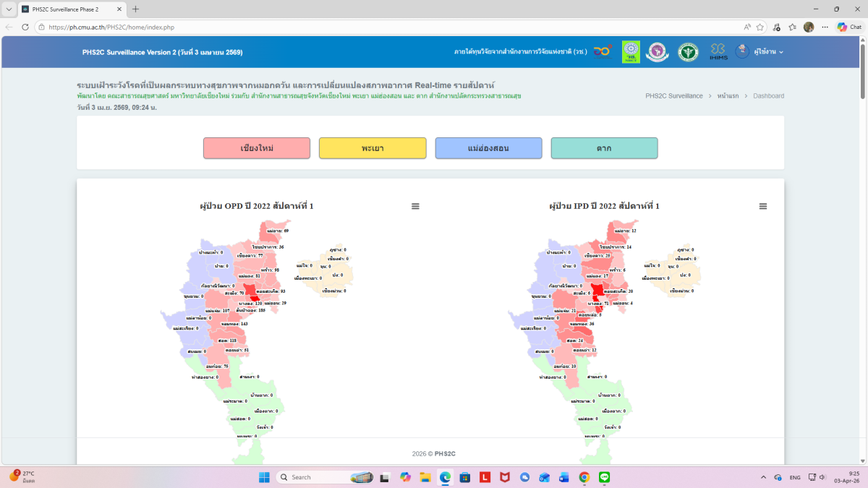The image size is (868, 488).
Task: Select the พะเยา province button
Action: pyautogui.click(x=373, y=148)
